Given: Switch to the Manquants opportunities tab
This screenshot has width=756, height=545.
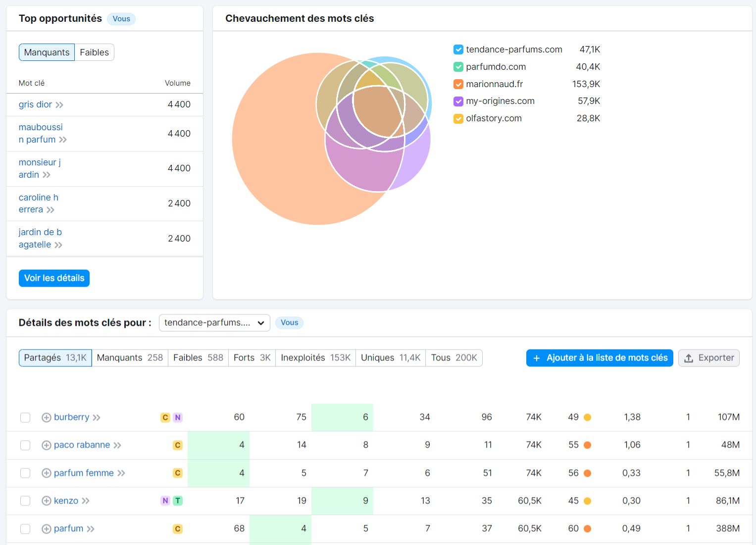Looking at the screenshot, I should click(47, 52).
